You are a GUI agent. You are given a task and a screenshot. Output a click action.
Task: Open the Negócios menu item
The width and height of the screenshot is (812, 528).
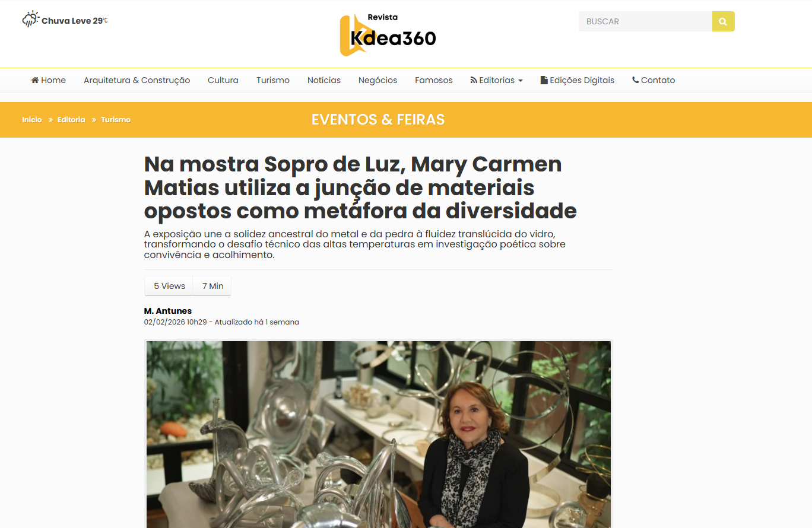tap(378, 80)
